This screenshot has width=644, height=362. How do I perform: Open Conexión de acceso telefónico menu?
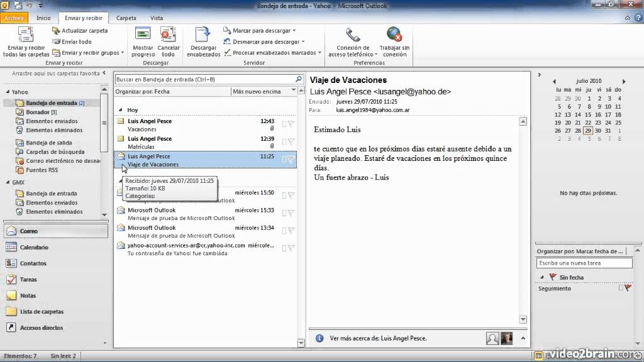pyautogui.click(x=353, y=42)
